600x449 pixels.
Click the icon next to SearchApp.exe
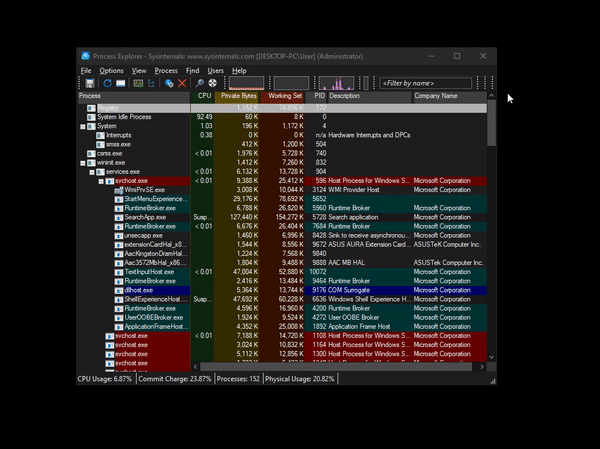point(119,217)
